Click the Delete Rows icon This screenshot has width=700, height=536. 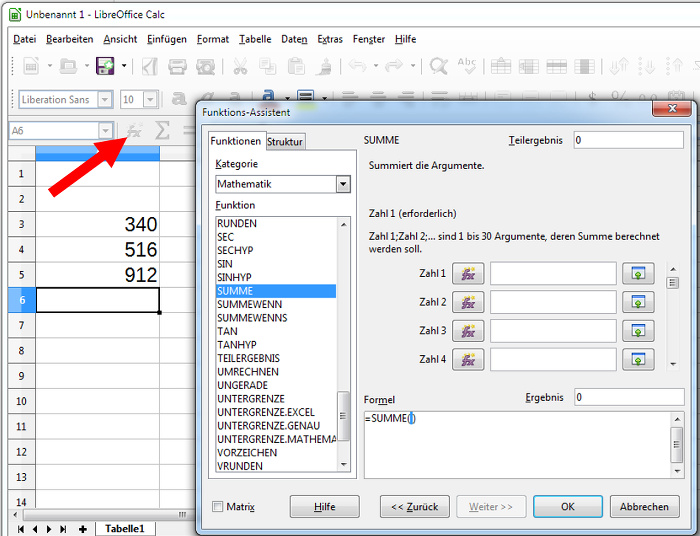[x=557, y=66]
